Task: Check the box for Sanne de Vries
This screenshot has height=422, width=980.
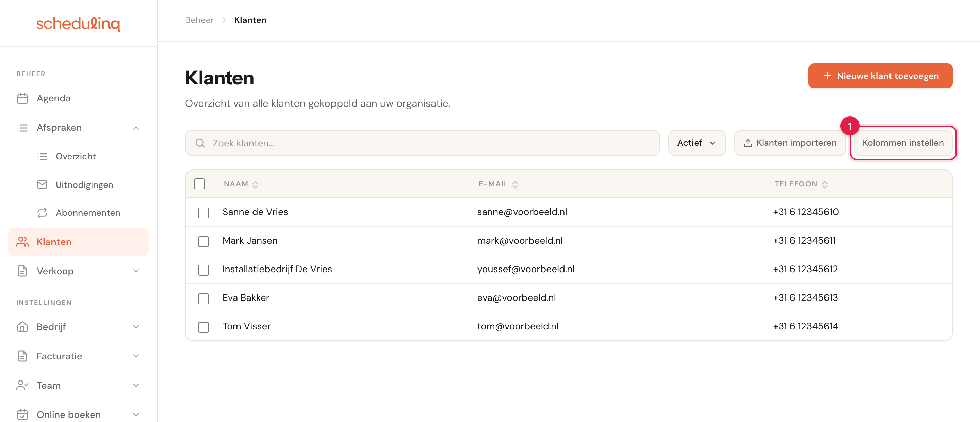Action: [x=203, y=213]
